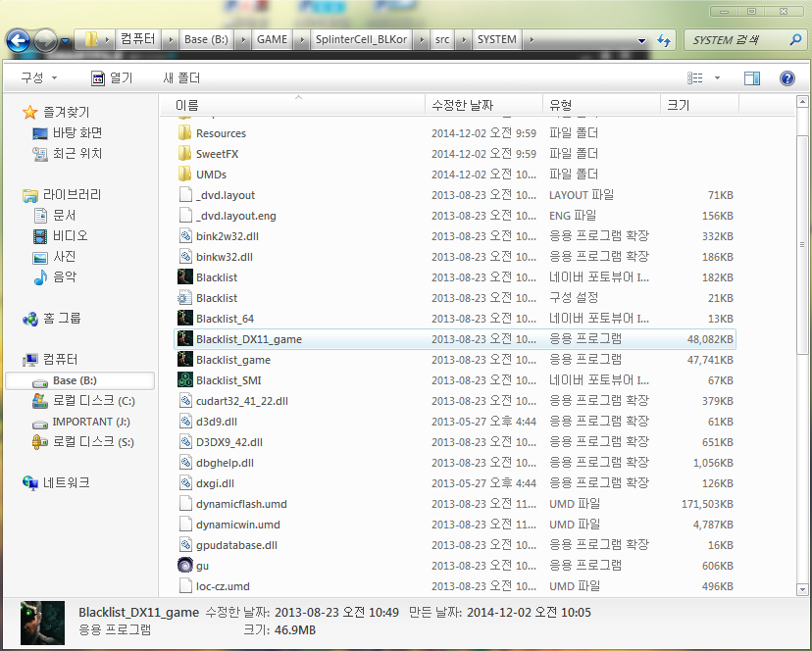
Task: Select _dvd.layout file icon
Action: (185, 195)
